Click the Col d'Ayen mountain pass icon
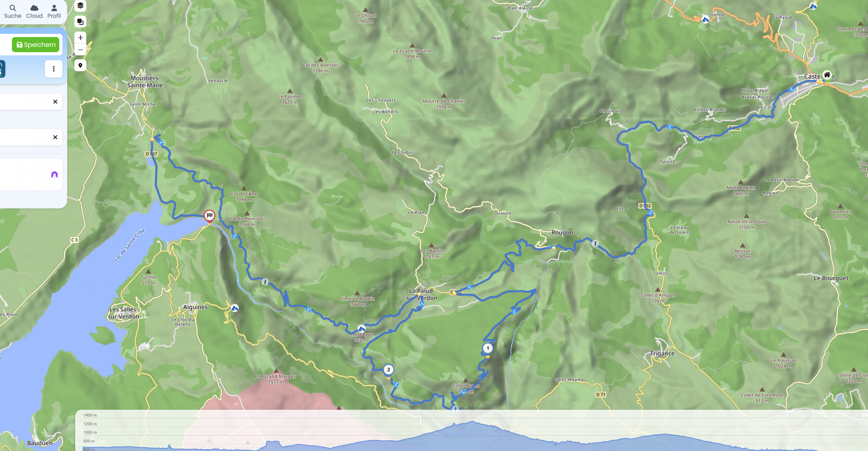868x451 pixels. click(362, 329)
